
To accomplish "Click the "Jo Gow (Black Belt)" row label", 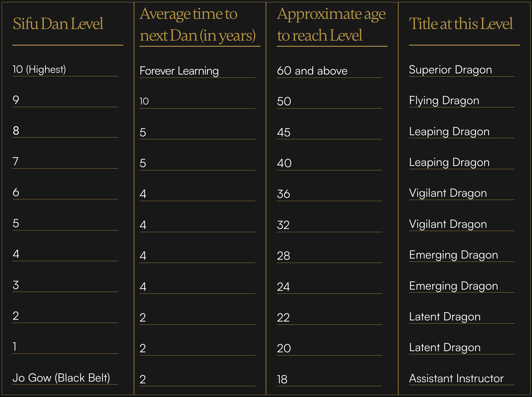I will pyautogui.click(x=61, y=378).
